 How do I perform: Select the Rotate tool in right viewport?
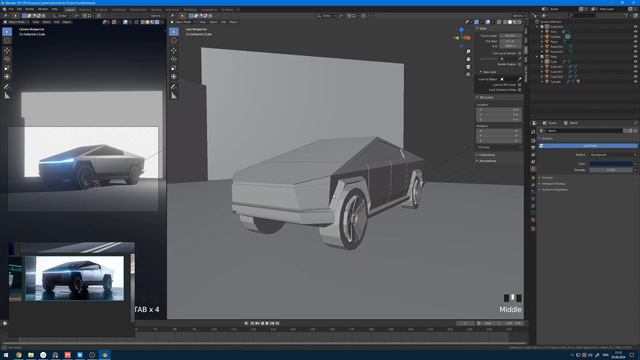point(174,59)
